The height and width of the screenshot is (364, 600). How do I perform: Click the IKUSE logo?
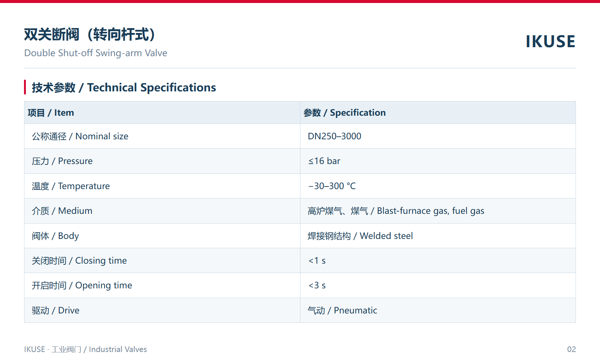coord(550,41)
